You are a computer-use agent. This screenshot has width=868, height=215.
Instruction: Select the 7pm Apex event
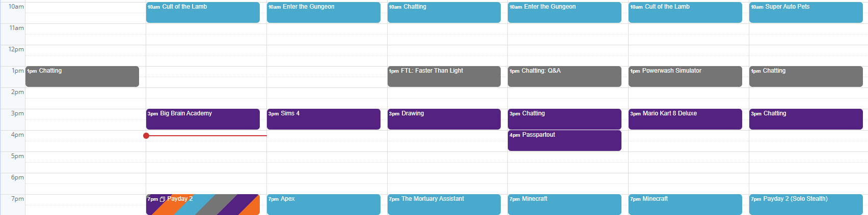323,204
